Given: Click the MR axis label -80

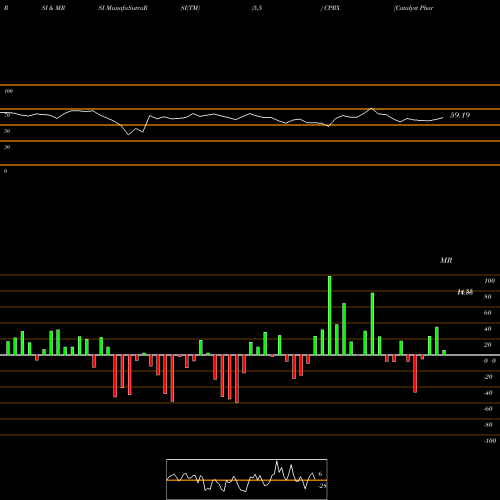Looking at the screenshot, I should tap(488, 425).
